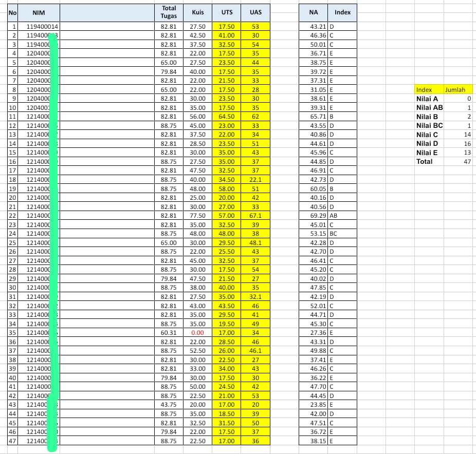
Task: Click the Nilai BC label
Action: (430, 125)
